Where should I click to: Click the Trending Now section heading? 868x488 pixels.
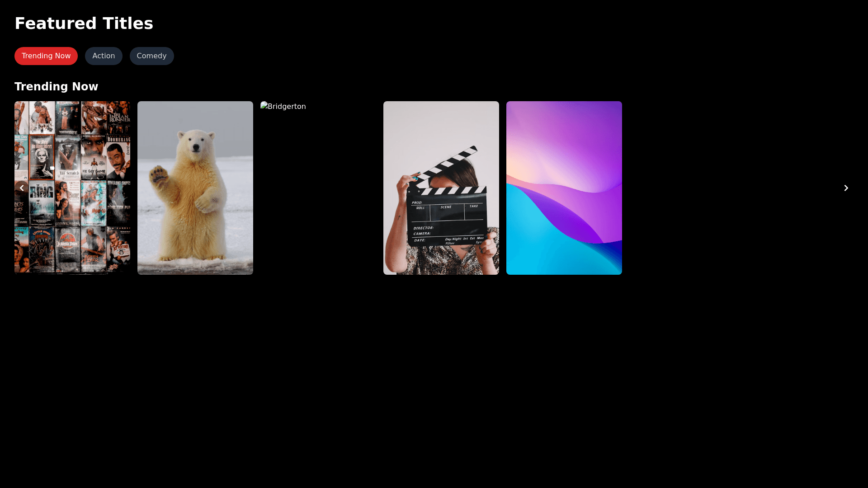coord(56,87)
